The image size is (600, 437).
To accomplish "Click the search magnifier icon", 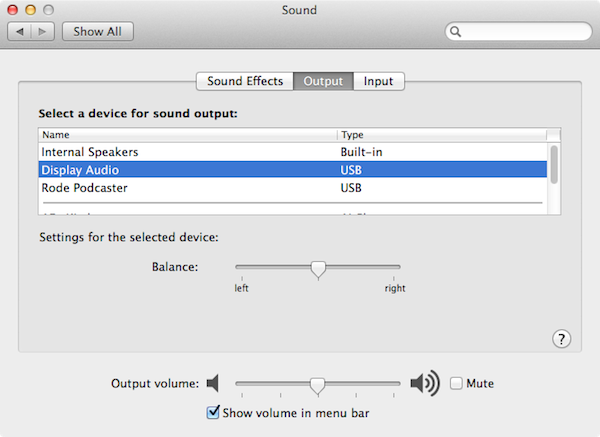I will (455, 31).
